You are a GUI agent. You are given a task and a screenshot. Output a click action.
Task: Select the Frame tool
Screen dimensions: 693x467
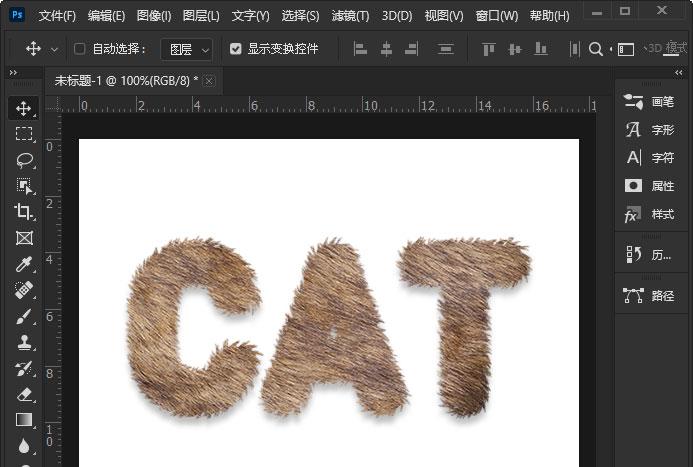[x=24, y=238]
